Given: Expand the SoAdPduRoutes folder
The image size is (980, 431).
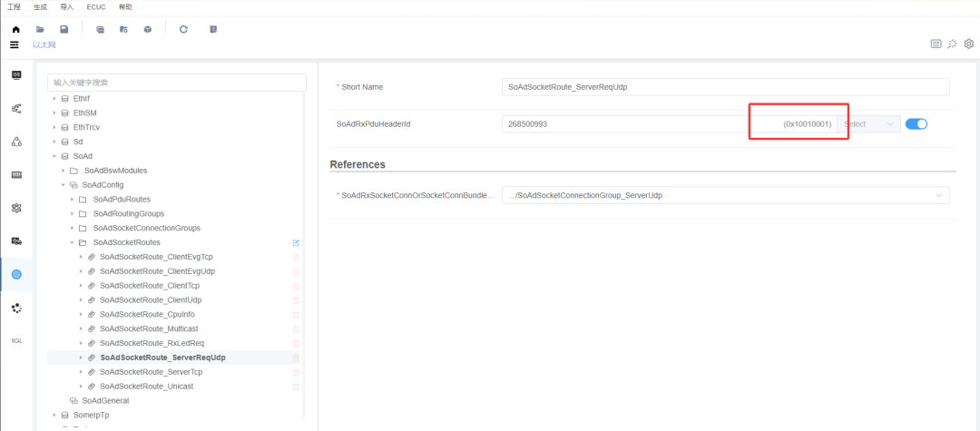Looking at the screenshot, I should [72, 200].
